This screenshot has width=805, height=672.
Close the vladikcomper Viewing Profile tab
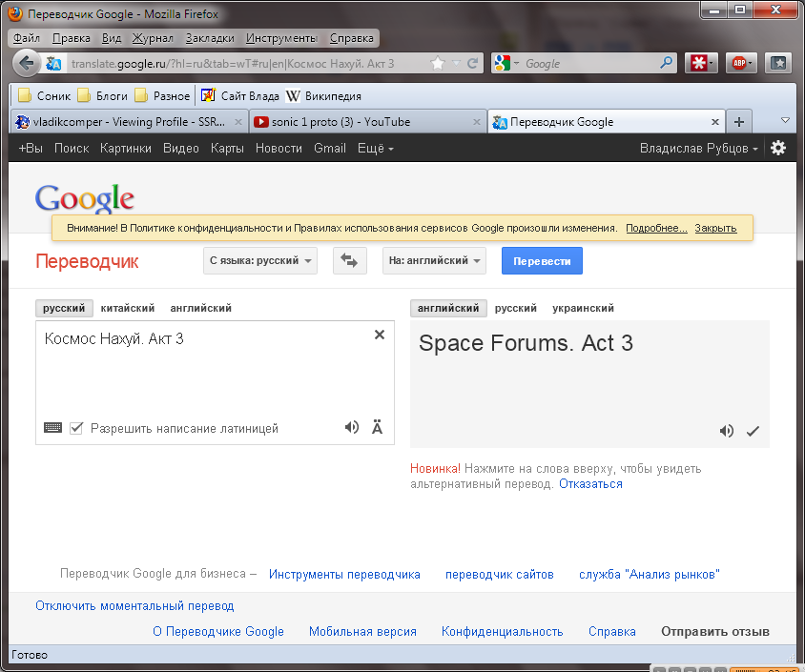click(x=238, y=122)
